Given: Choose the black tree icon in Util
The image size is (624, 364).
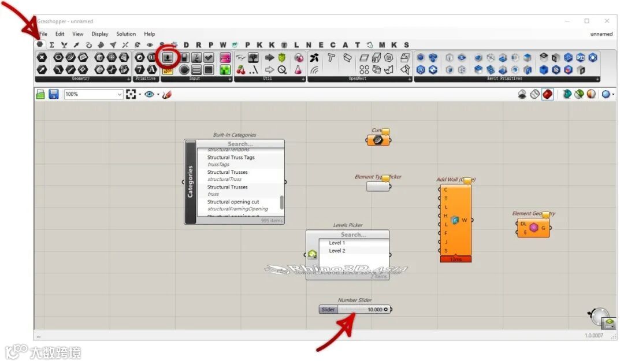Looking at the screenshot, I should point(253,58).
